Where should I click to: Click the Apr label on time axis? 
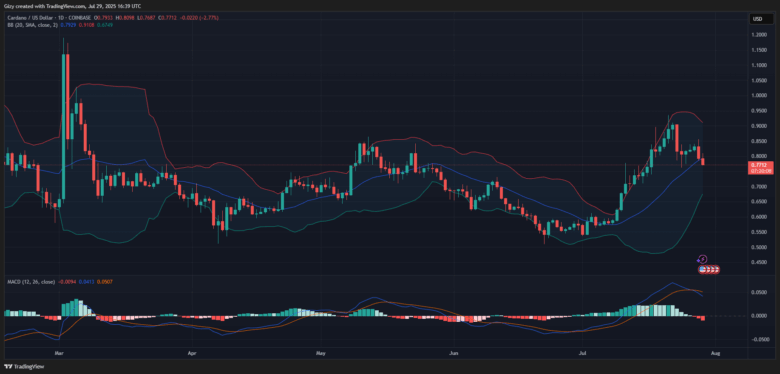[x=191, y=353]
